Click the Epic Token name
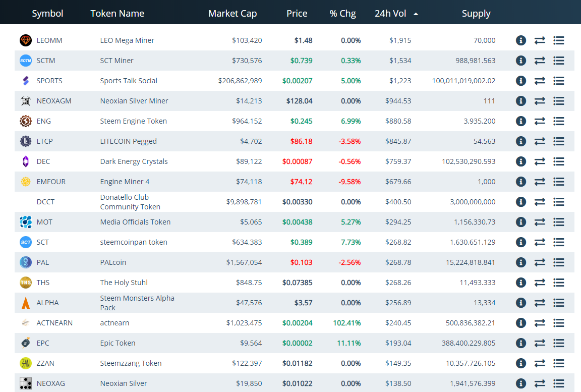This screenshot has width=581, height=392. pos(118,343)
